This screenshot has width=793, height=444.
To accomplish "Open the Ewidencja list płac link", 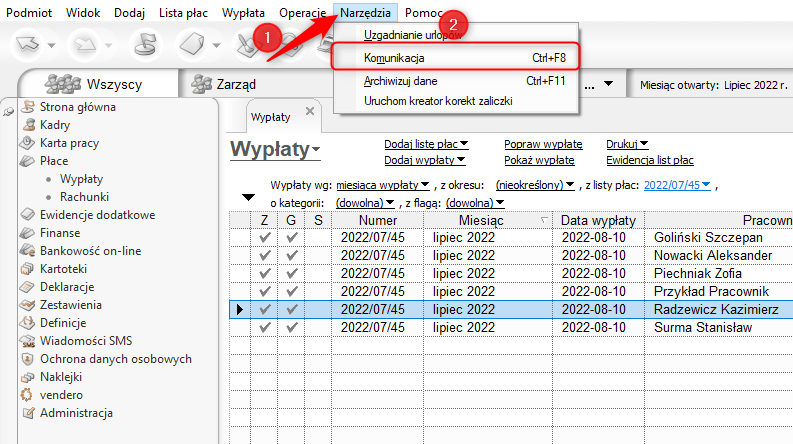I will coord(650,160).
